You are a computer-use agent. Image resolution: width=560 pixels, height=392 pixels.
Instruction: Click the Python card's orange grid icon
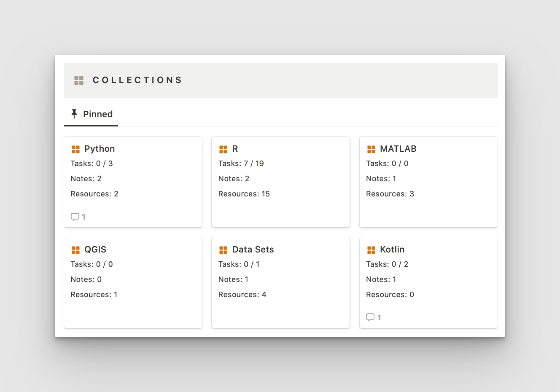(x=75, y=149)
